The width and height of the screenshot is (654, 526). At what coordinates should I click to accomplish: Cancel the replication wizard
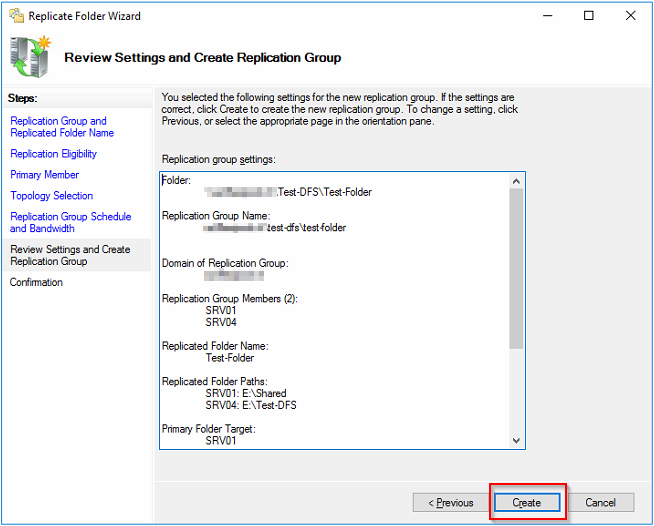click(x=600, y=502)
